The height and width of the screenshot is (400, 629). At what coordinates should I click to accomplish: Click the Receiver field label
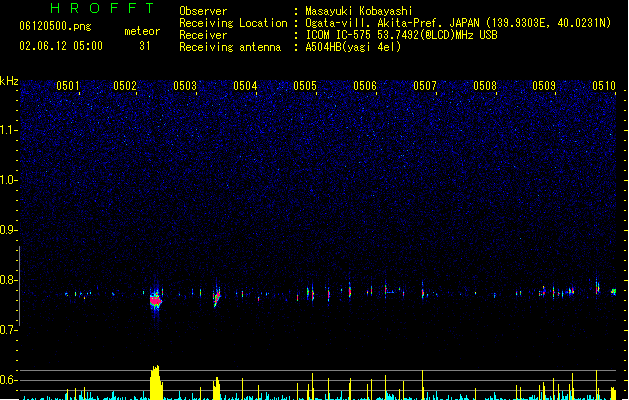pos(203,35)
